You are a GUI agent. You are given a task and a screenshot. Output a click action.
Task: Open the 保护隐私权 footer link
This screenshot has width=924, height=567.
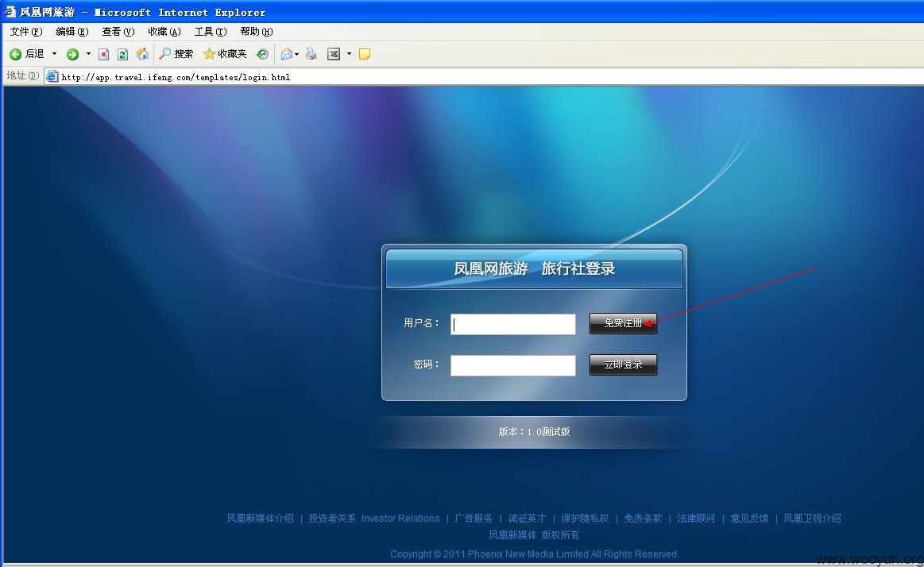point(585,518)
